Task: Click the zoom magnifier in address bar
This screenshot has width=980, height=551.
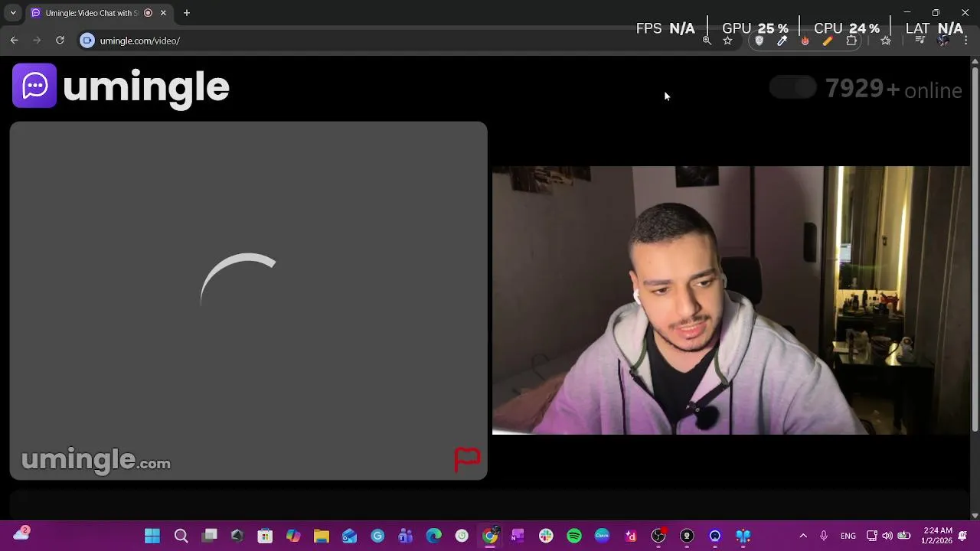Action: click(707, 41)
